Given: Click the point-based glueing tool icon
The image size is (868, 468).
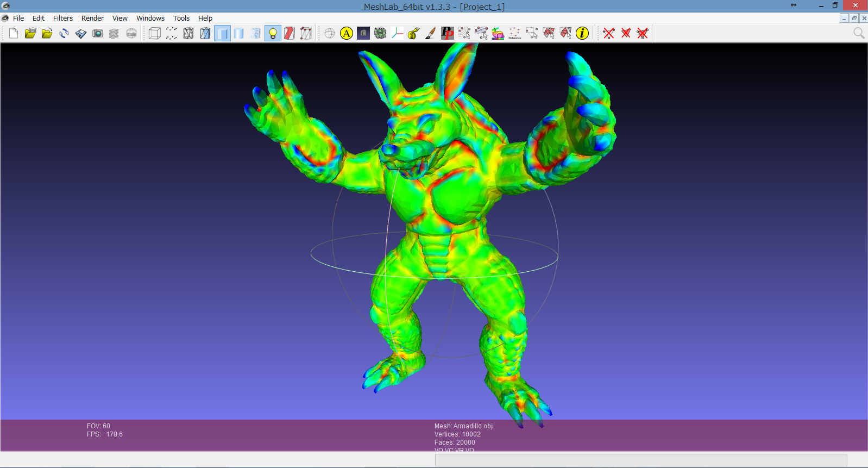Looking at the screenshot, I should coord(464,33).
